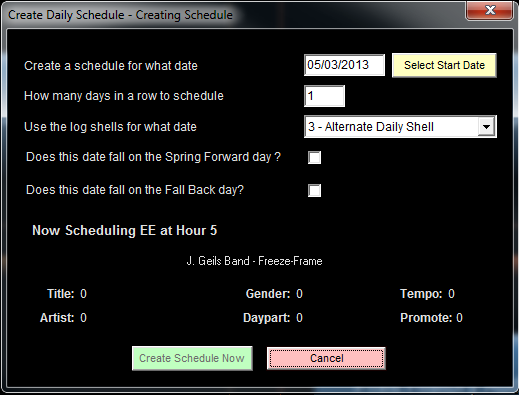
Task: Click the Promote counter label
Action: (431, 318)
